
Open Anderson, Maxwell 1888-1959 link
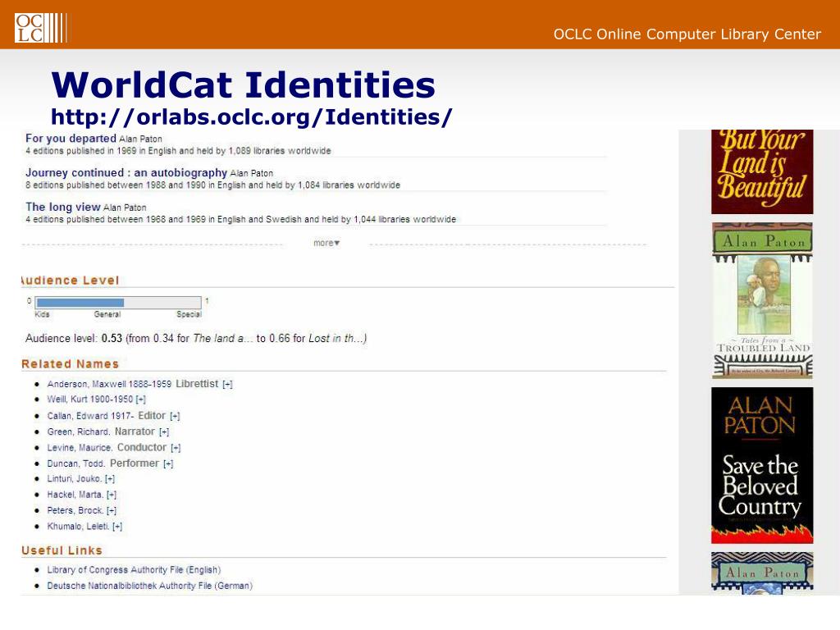[109, 384]
